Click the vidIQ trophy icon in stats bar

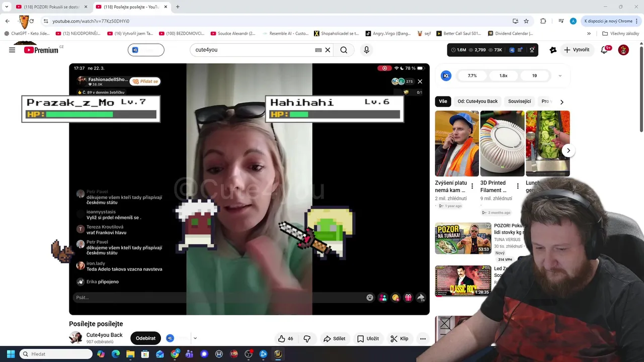pos(532,50)
